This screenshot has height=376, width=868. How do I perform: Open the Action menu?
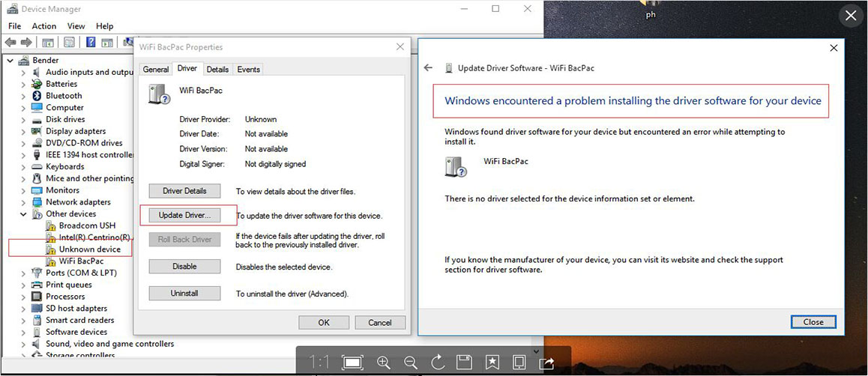click(43, 26)
